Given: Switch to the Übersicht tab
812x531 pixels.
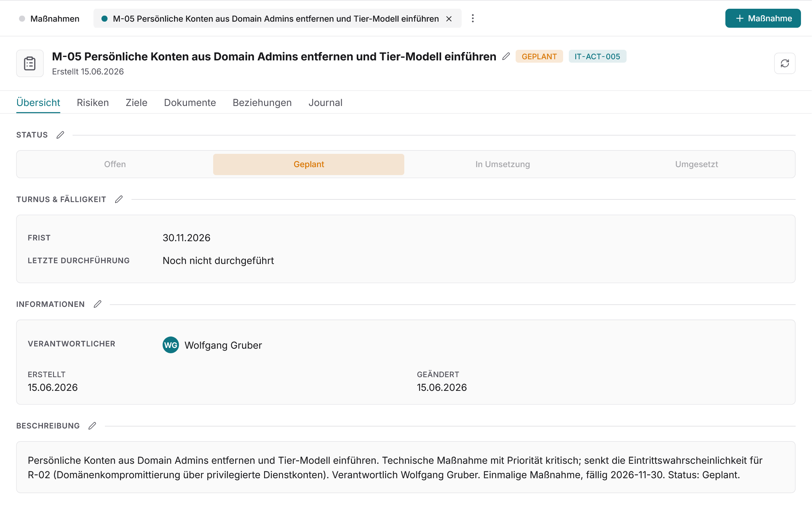Looking at the screenshot, I should click(x=38, y=103).
